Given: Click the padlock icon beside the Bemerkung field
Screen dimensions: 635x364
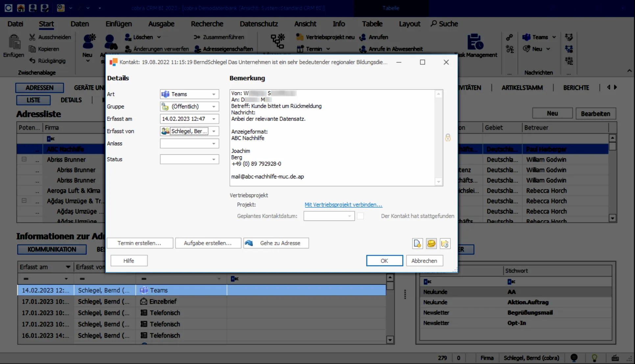Looking at the screenshot, I should [448, 137].
